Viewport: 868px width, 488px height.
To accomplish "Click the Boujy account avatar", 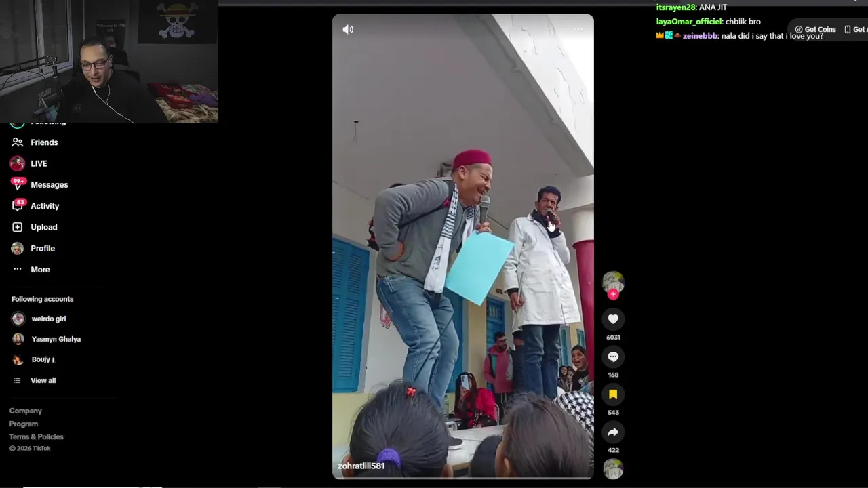I will (x=18, y=360).
